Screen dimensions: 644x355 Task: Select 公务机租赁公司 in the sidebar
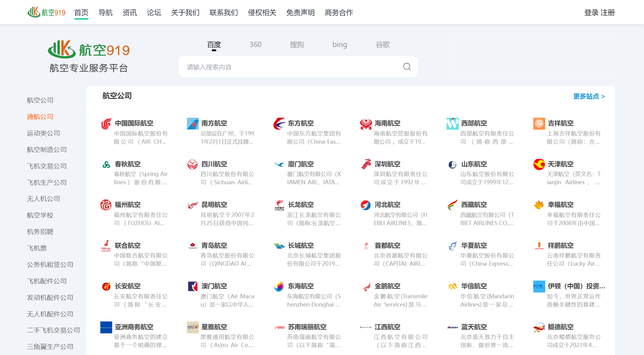point(50,265)
